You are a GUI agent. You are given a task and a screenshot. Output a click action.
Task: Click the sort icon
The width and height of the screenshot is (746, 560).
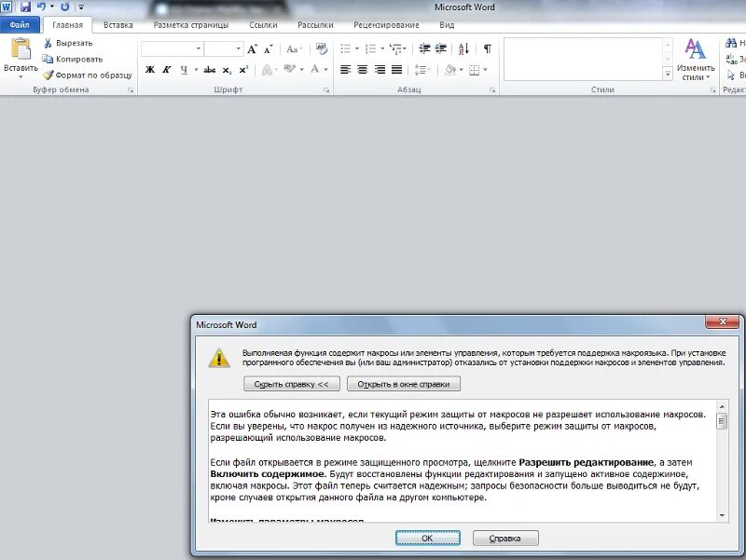[463, 48]
